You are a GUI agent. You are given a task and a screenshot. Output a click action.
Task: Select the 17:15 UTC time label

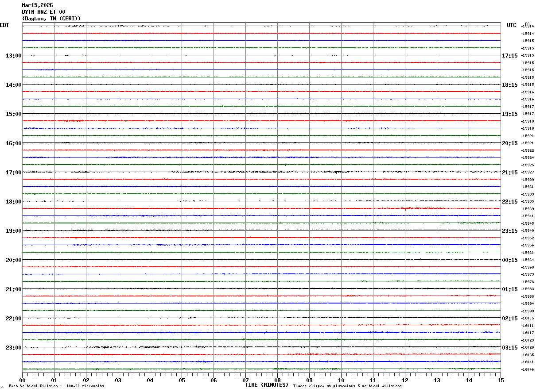pyautogui.click(x=509, y=56)
